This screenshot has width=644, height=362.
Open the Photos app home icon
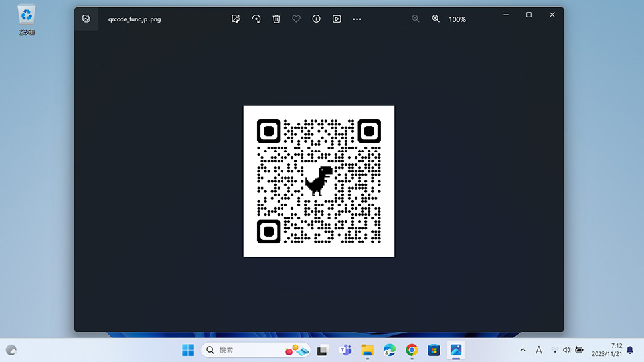pos(86,19)
